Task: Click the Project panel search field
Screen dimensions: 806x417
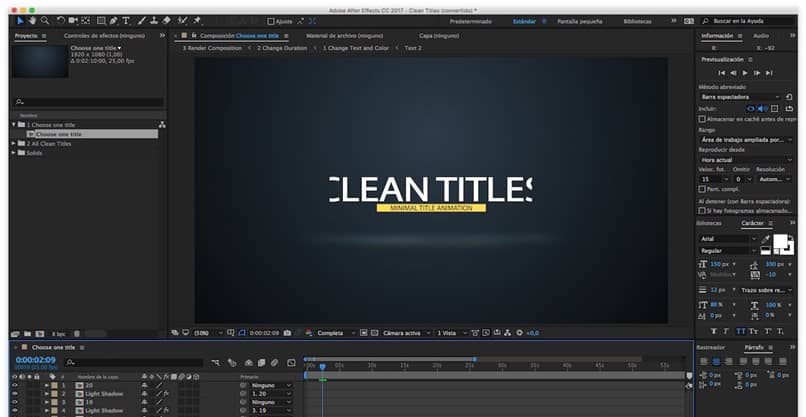Action: 88,102
